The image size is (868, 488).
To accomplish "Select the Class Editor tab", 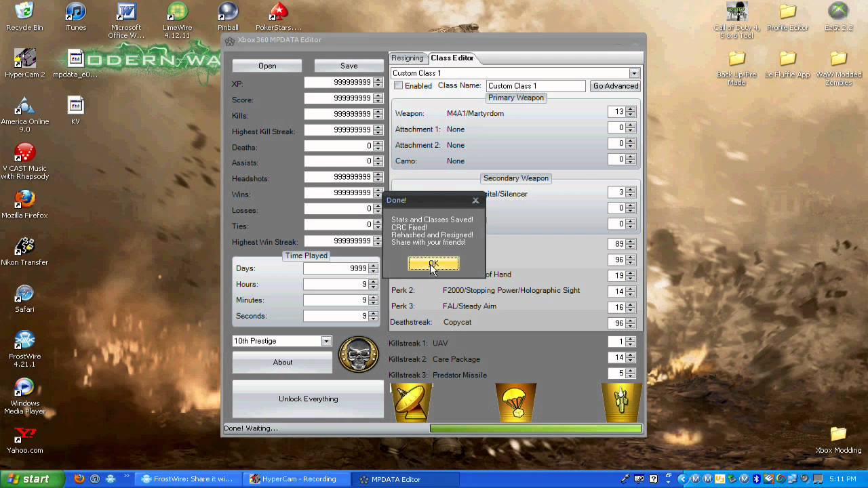I will [x=452, y=58].
